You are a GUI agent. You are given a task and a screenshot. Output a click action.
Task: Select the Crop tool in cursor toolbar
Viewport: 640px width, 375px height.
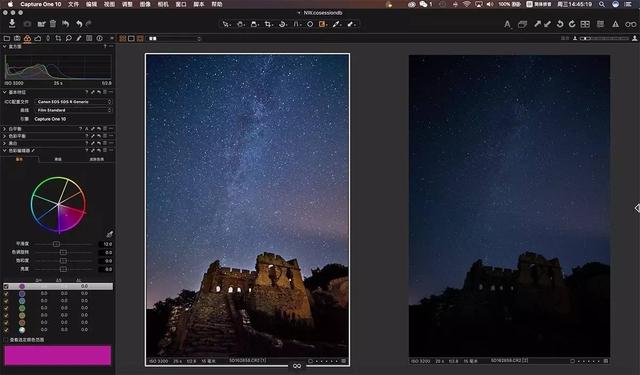point(268,24)
